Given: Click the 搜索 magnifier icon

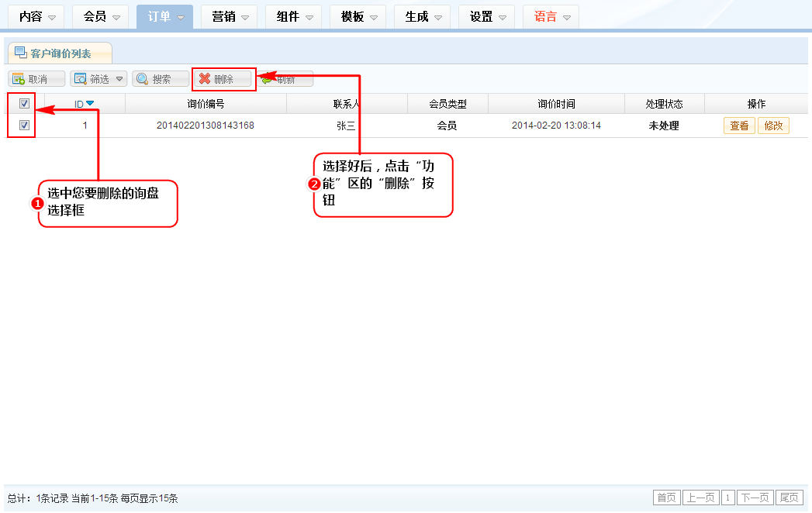Looking at the screenshot, I should 143,79.
